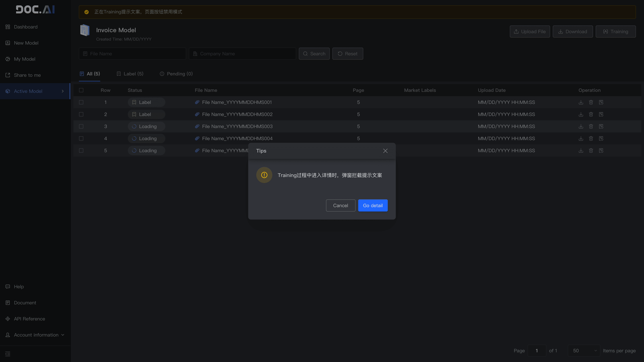Click the DOC.AI logo

point(35,10)
